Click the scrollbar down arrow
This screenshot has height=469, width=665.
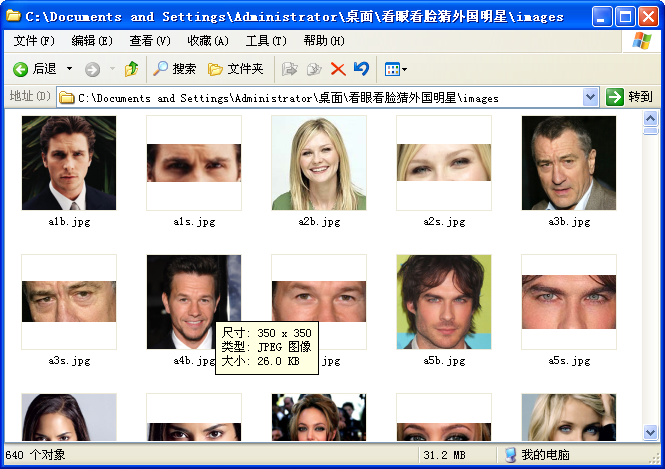tap(650, 432)
